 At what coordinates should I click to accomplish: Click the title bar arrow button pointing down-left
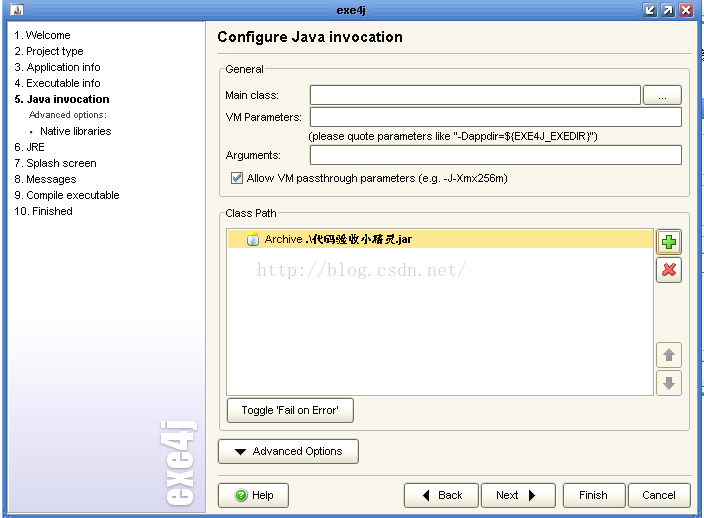click(650, 10)
